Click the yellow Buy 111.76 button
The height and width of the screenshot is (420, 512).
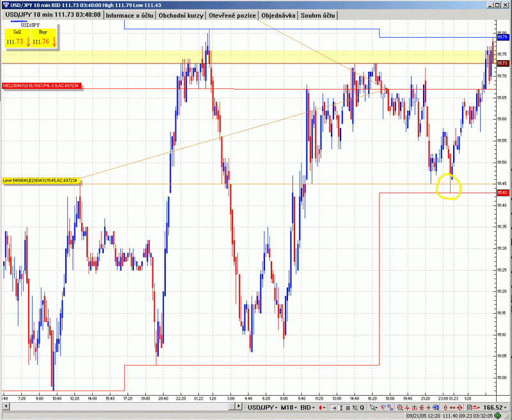[x=44, y=38]
